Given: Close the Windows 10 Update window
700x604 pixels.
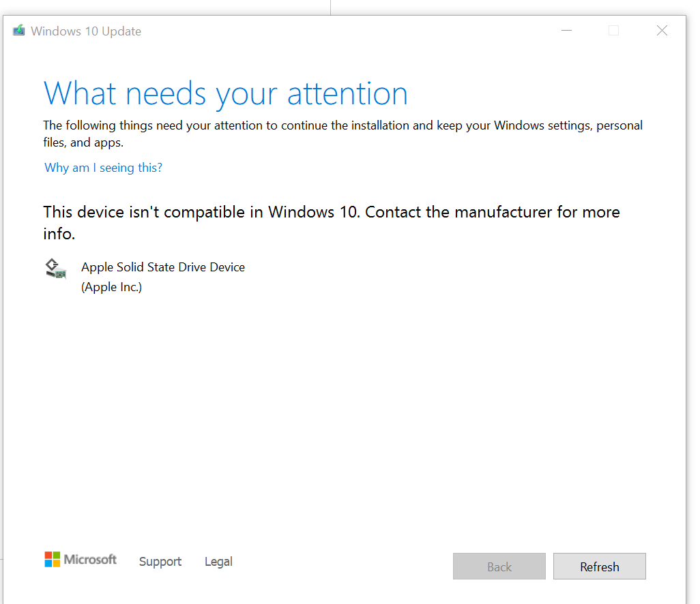Looking at the screenshot, I should click(662, 30).
